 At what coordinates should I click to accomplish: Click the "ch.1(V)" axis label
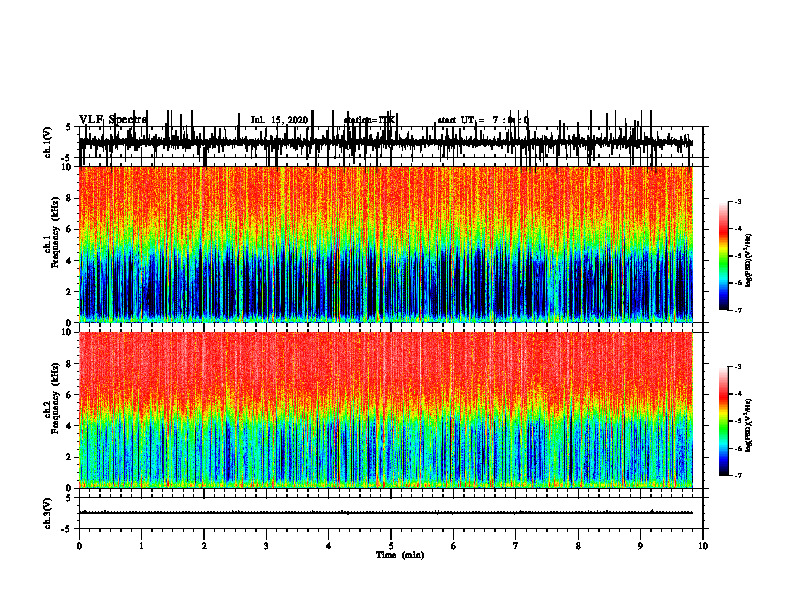(x=47, y=142)
